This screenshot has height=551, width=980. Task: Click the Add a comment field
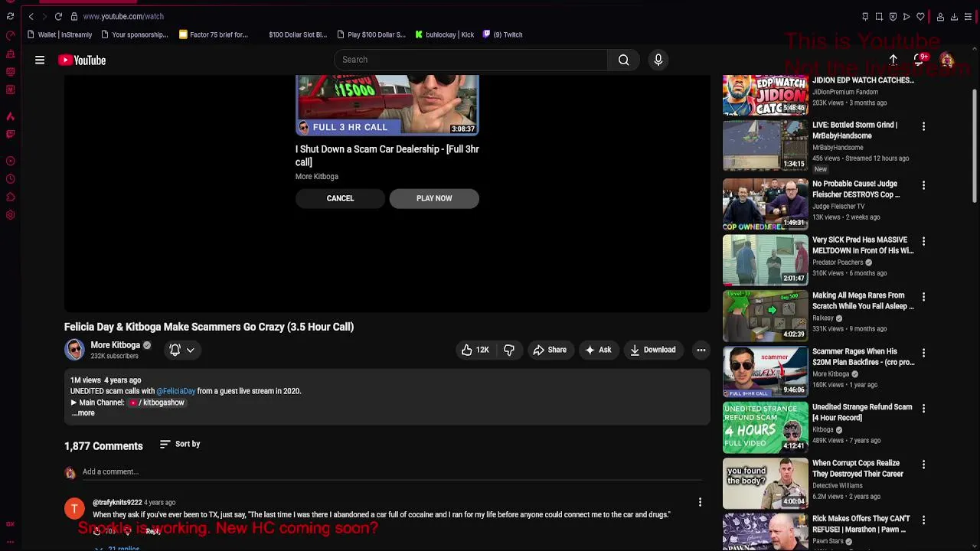(x=392, y=472)
